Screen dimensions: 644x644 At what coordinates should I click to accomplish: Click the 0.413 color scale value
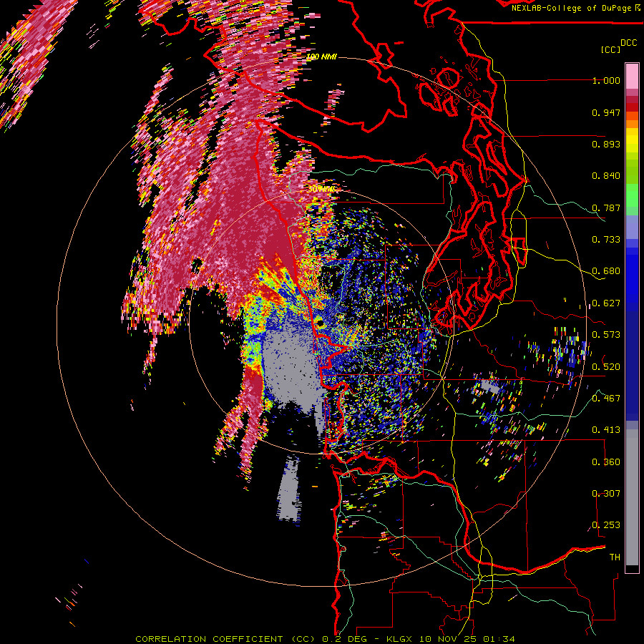pos(606,430)
